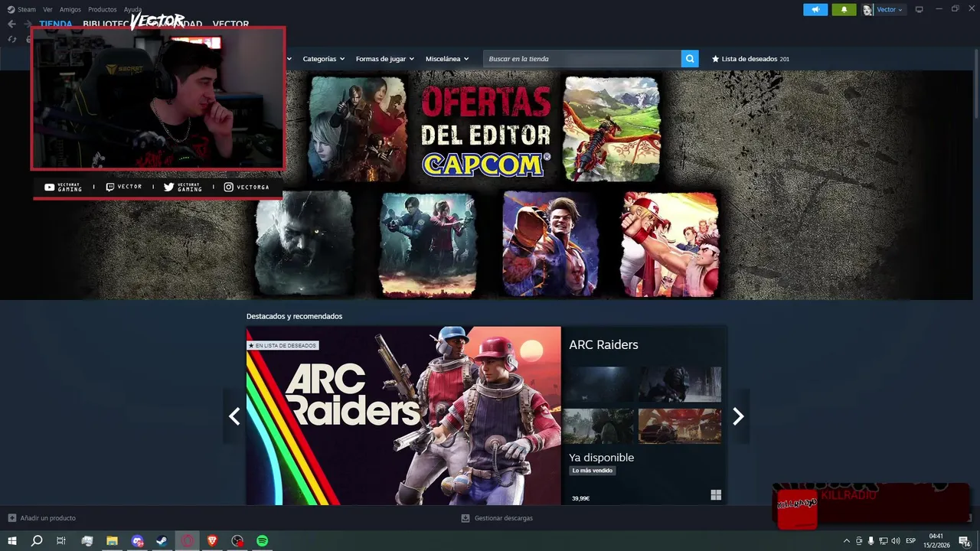Open Spotify from the taskbar
The image size is (980, 551).
[x=262, y=541]
